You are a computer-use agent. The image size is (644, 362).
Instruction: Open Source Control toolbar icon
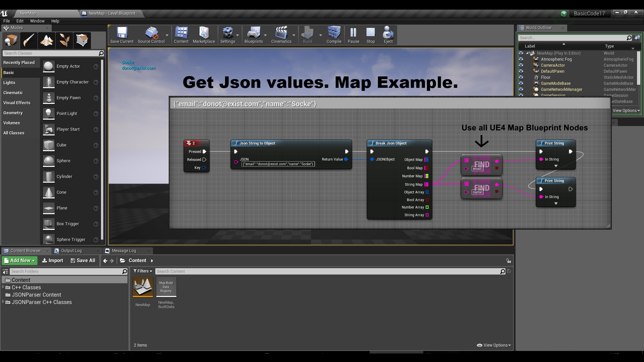(x=151, y=35)
